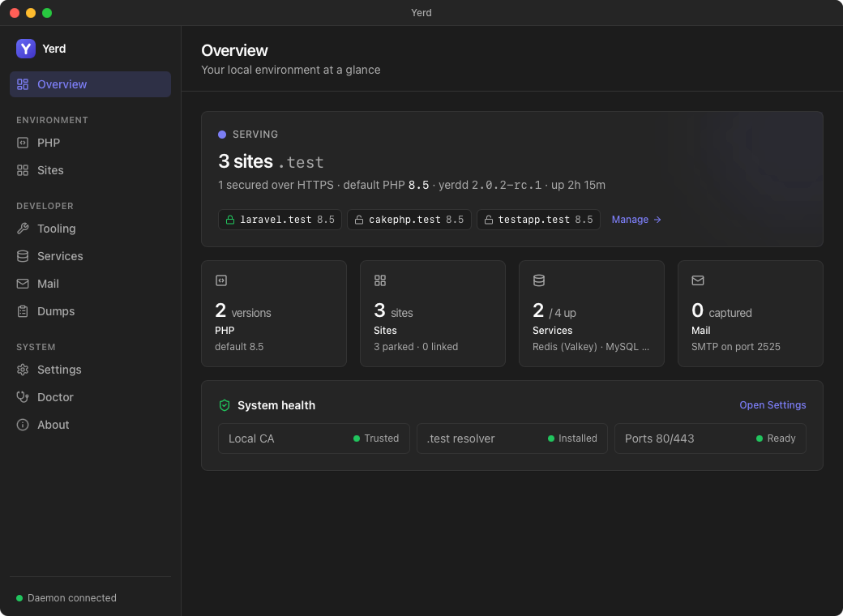Click the envelope icon on Mail card
Screen dimensions: 843x616
click(698, 280)
